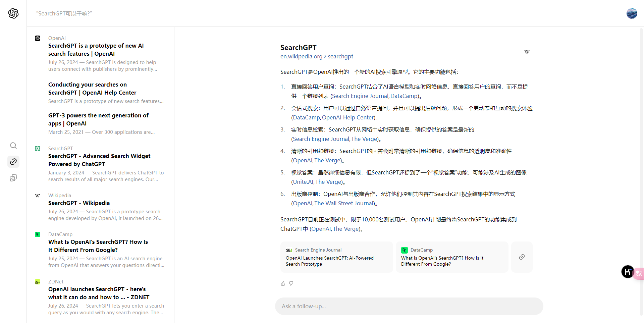
Task: Click Unite.AI citation in item 5
Action: (x=303, y=182)
